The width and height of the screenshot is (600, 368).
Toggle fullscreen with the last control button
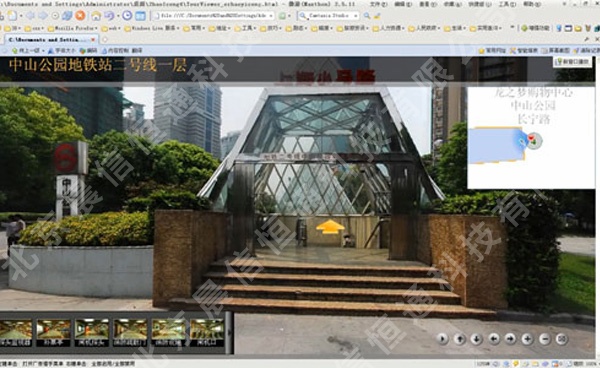pos(561,339)
